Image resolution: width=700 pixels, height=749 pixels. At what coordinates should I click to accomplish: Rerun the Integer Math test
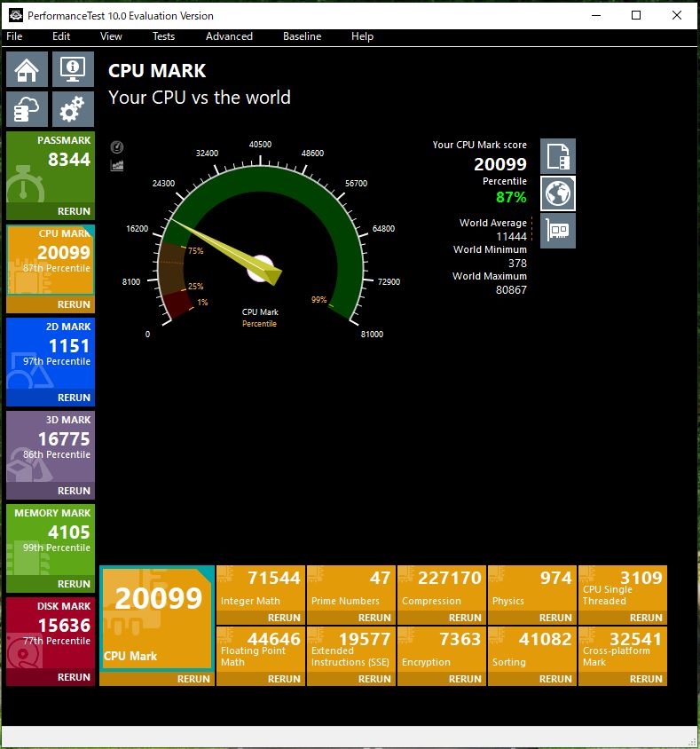pos(284,618)
